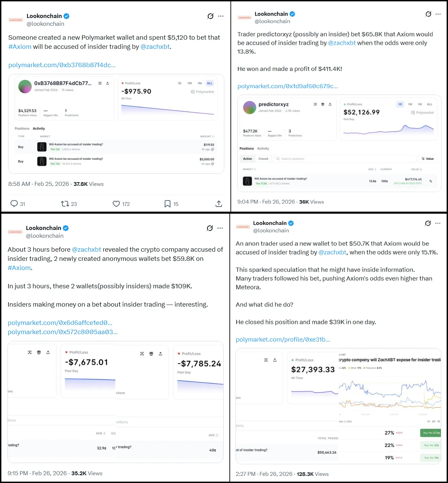
Task: Click the share icon on first tweet
Action: [x=219, y=204]
